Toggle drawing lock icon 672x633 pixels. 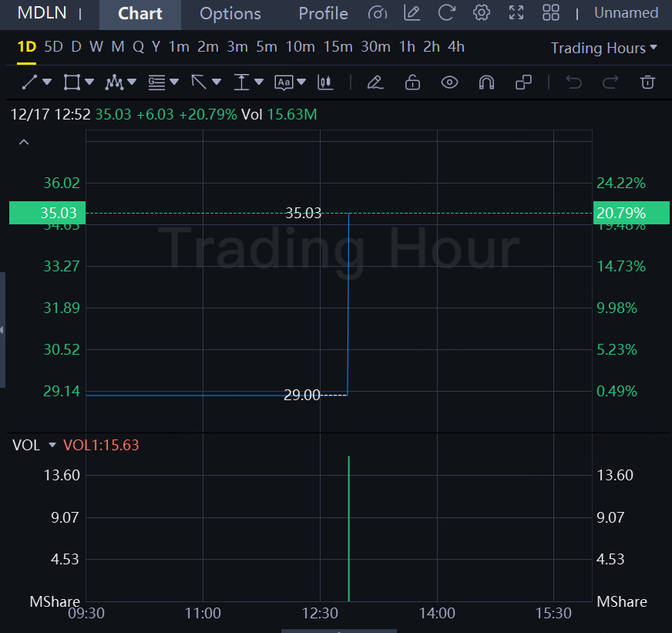tap(412, 82)
